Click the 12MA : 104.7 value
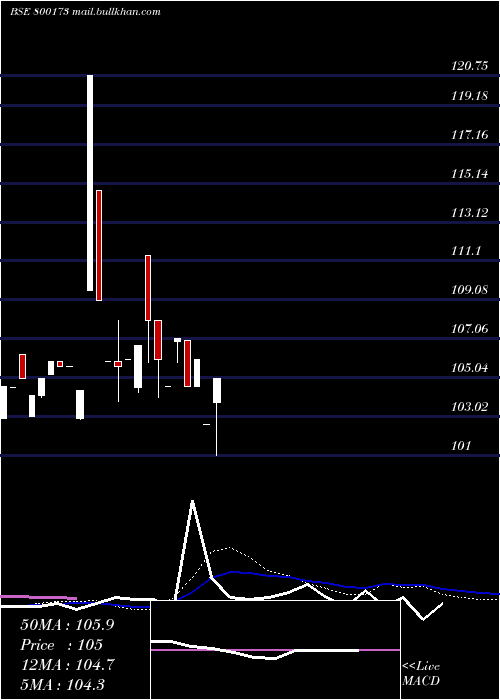 67,665
